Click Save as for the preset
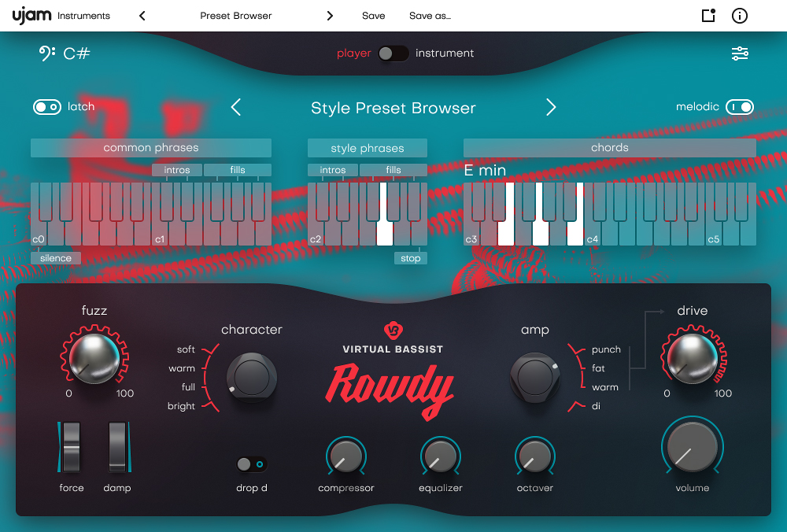Image resolution: width=787 pixels, height=532 pixels. click(x=430, y=15)
